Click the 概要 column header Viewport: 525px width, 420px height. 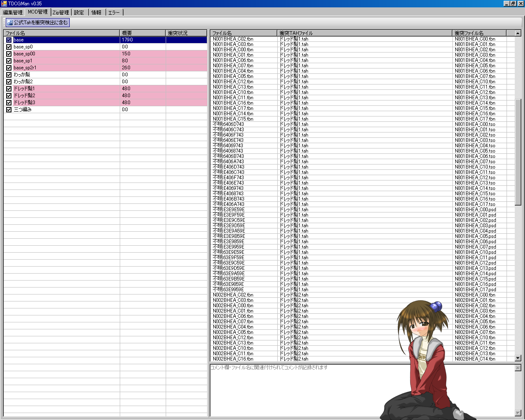[142, 33]
